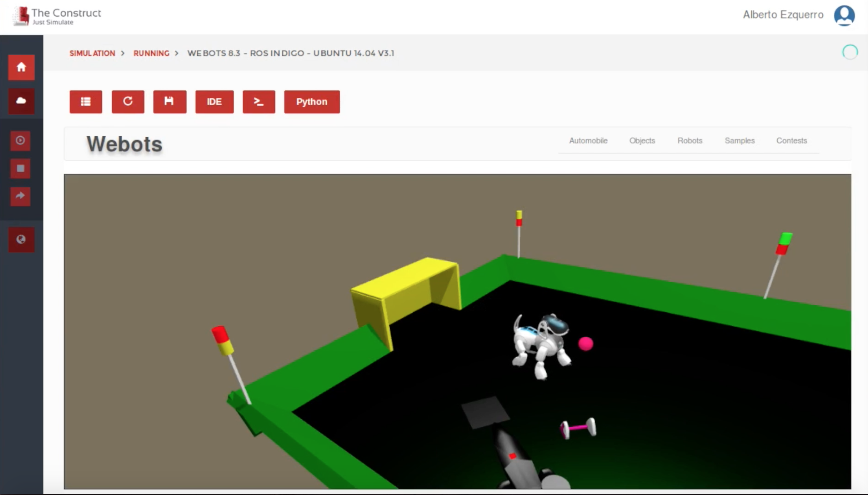Click the Python button
This screenshot has width=868, height=495.
pos(312,102)
